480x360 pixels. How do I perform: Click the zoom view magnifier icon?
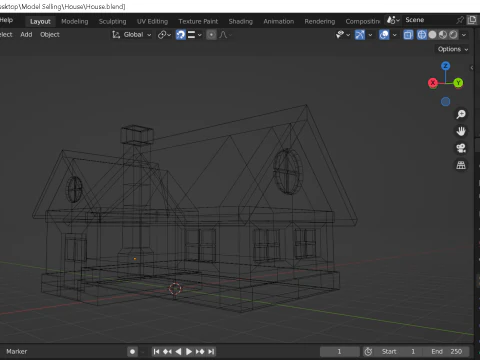[461, 114]
